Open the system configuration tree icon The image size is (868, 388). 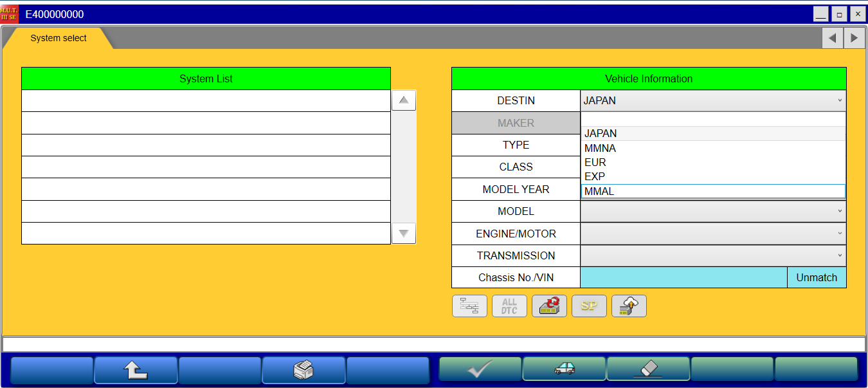coord(469,306)
